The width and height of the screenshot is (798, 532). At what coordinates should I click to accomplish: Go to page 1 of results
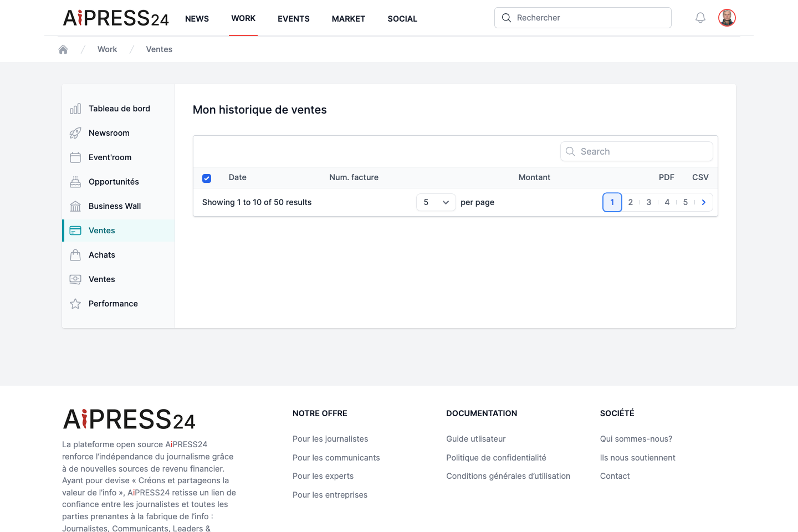click(x=612, y=202)
